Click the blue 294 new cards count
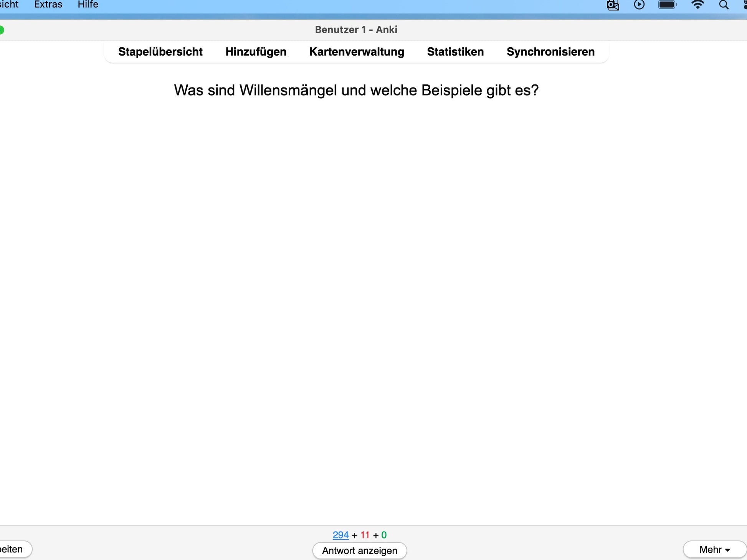Image resolution: width=747 pixels, height=560 pixels. (340, 535)
